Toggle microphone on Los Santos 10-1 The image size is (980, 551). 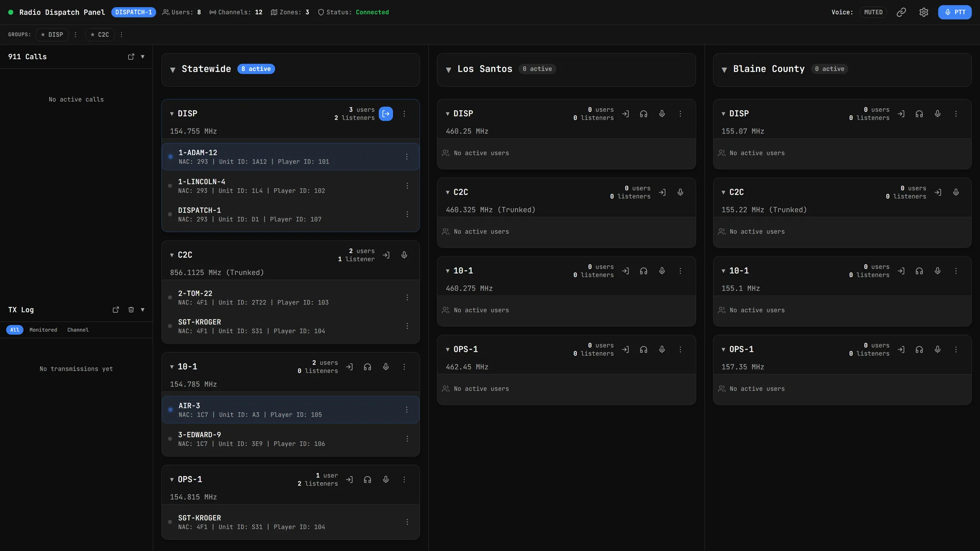[x=662, y=271]
